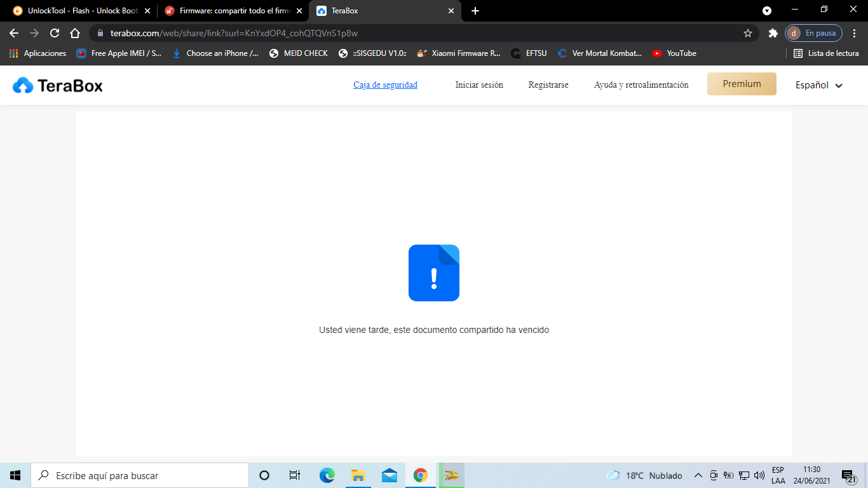
Task: Go to the browser home page
Action: 75,33
